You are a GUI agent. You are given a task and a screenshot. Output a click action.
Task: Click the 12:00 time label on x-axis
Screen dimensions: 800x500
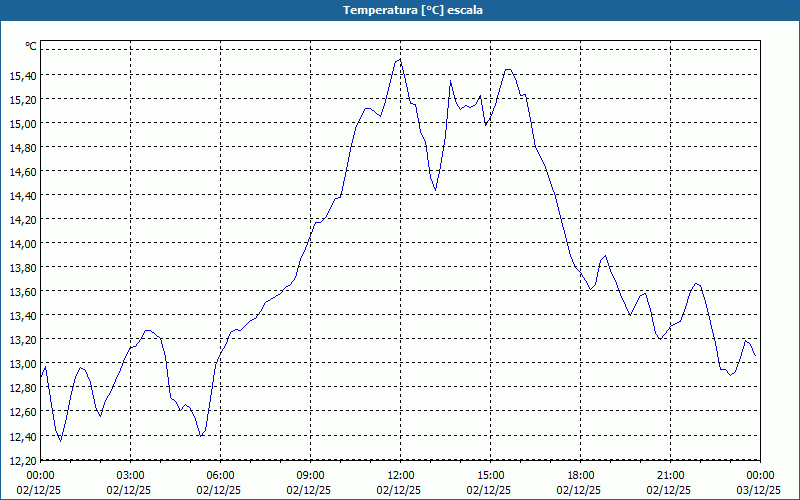click(x=400, y=475)
